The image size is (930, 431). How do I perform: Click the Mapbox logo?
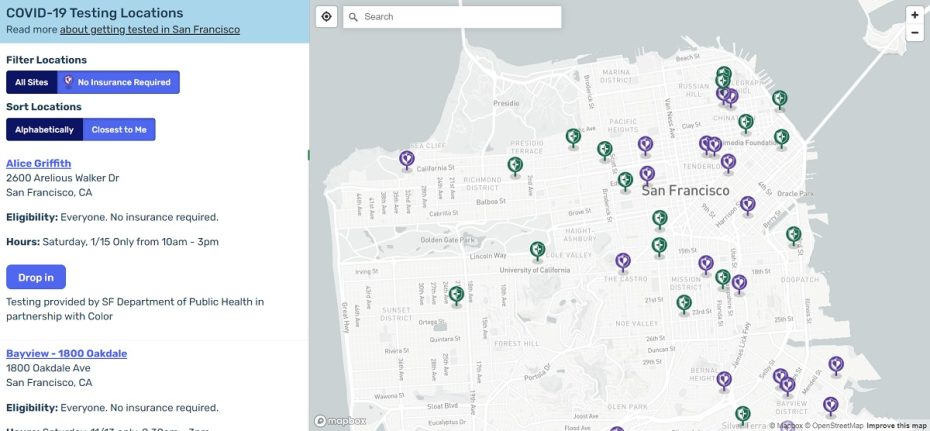[x=340, y=421]
